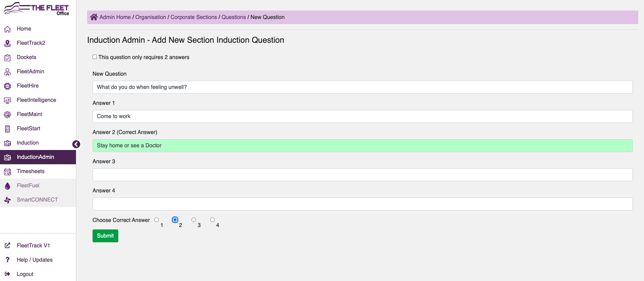Submit the new induction question

[x=105, y=236]
